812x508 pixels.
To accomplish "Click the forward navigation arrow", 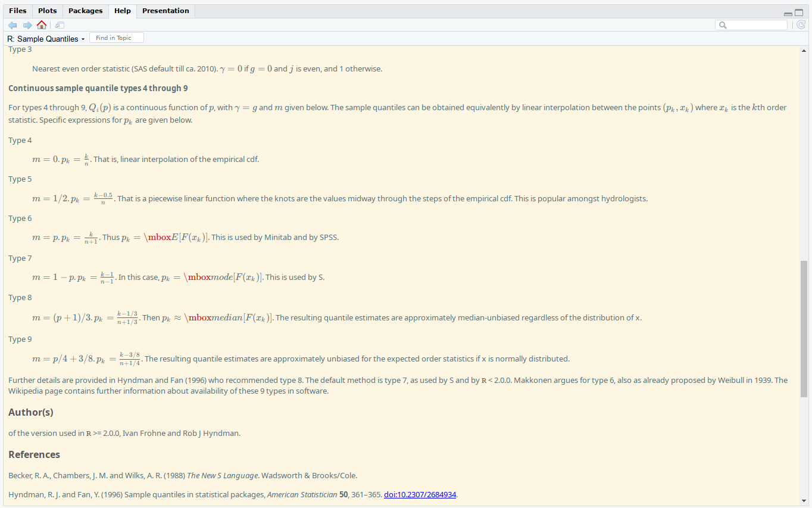I will click(x=27, y=24).
